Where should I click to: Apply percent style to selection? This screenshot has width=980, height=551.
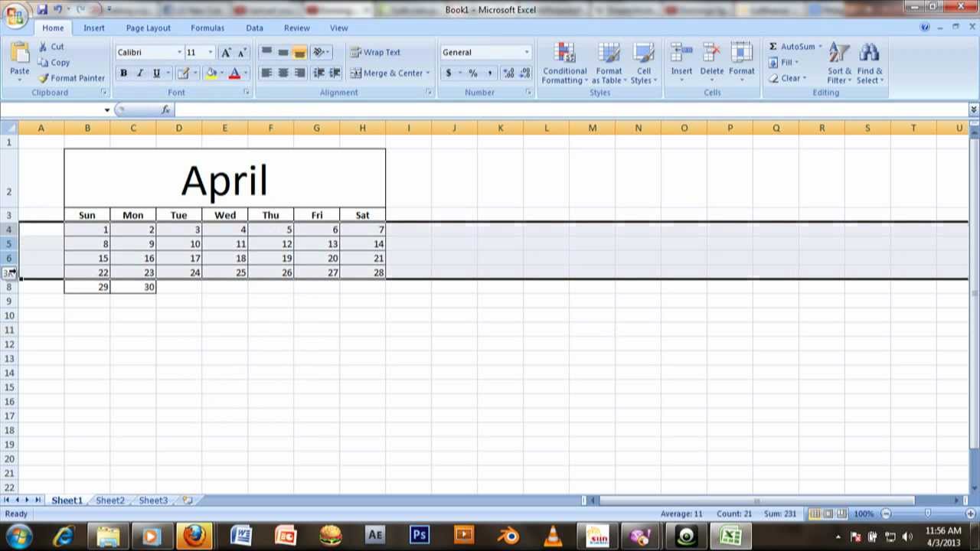point(472,73)
